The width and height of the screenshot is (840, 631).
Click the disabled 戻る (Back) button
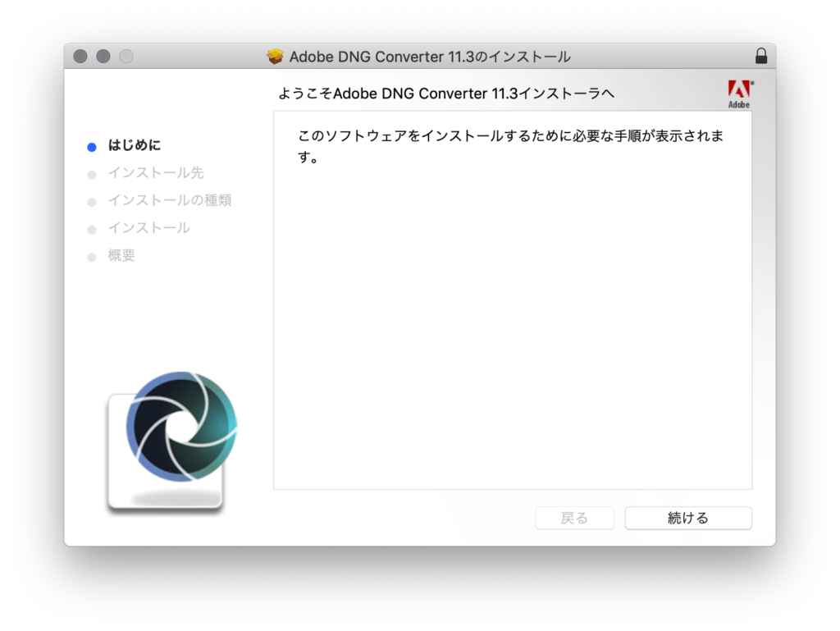[574, 518]
